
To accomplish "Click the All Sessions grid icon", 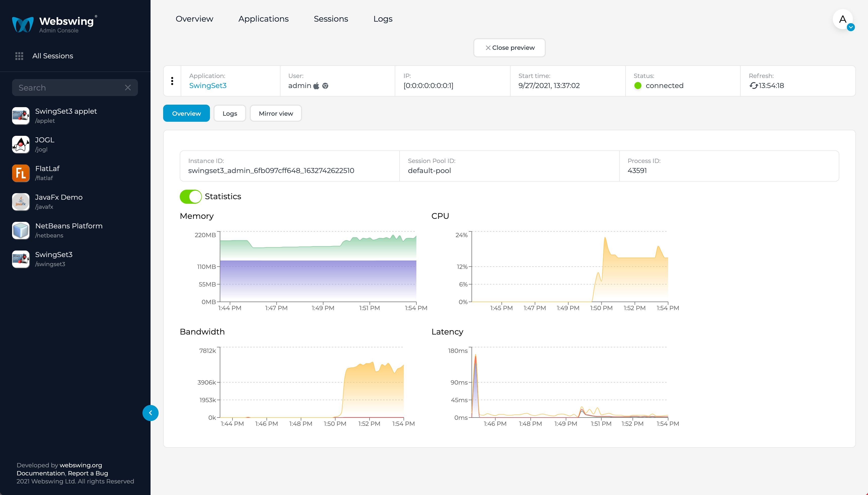I will click(x=19, y=56).
